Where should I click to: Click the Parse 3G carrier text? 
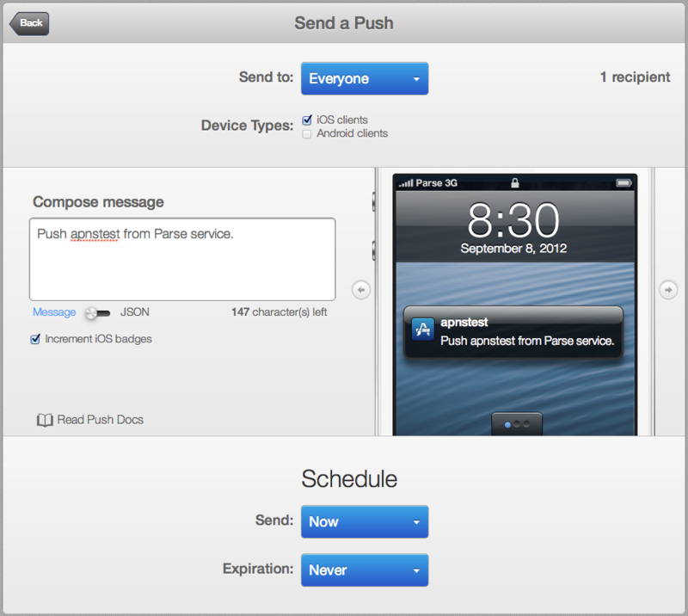click(437, 183)
